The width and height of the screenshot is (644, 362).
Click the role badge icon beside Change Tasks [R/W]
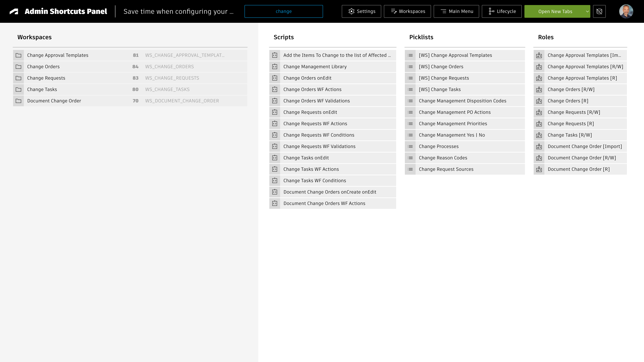tap(539, 135)
